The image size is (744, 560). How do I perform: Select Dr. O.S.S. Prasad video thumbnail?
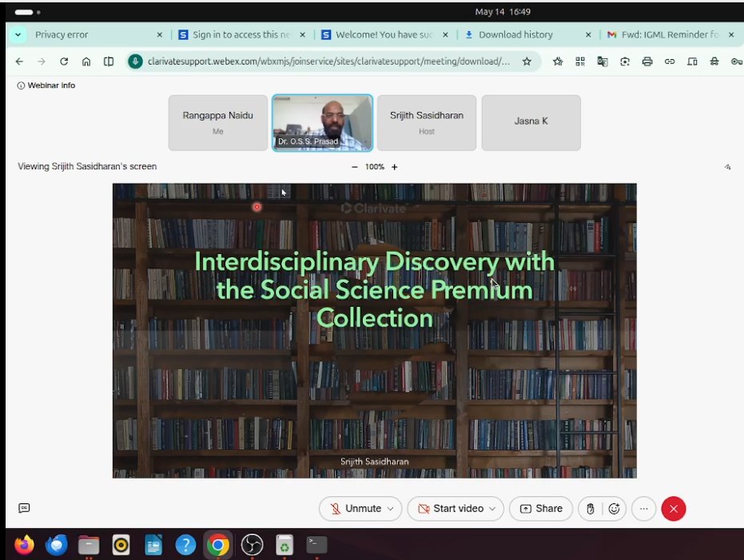coord(322,123)
